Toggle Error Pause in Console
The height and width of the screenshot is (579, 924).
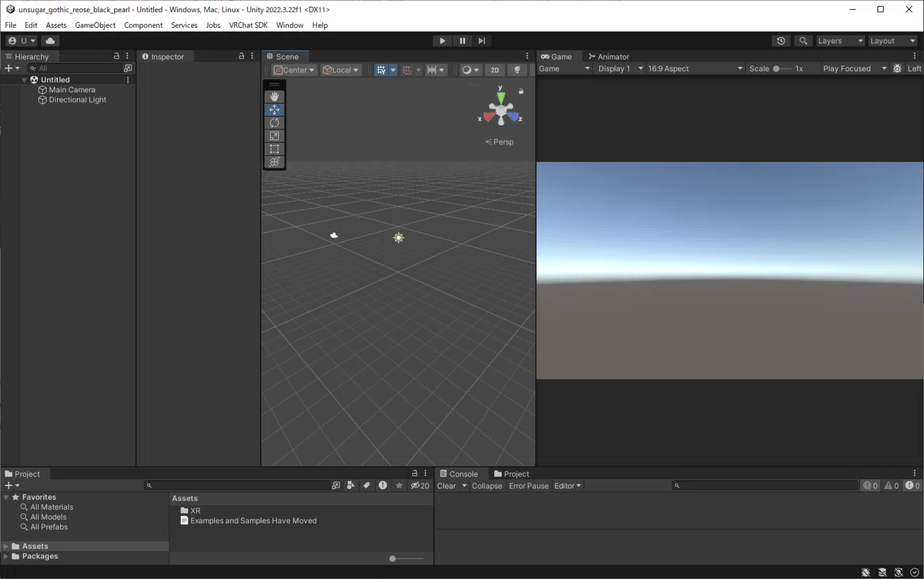coord(529,486)
